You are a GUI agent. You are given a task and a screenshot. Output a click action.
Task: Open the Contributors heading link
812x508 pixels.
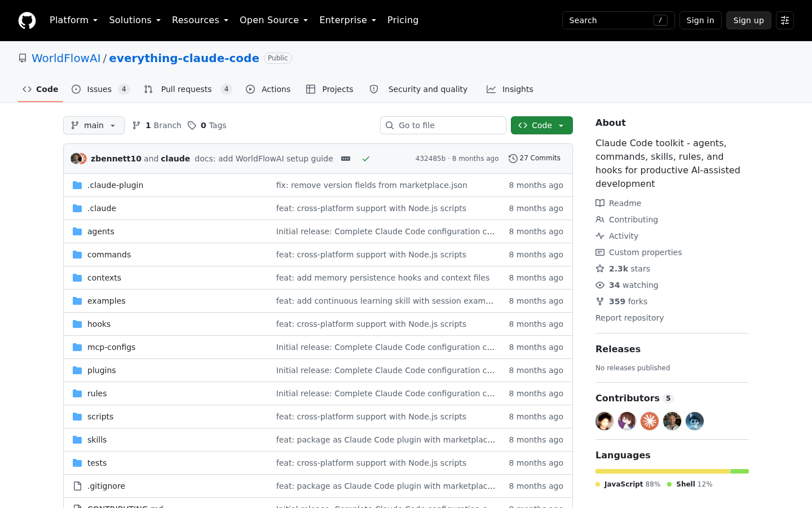634,398
